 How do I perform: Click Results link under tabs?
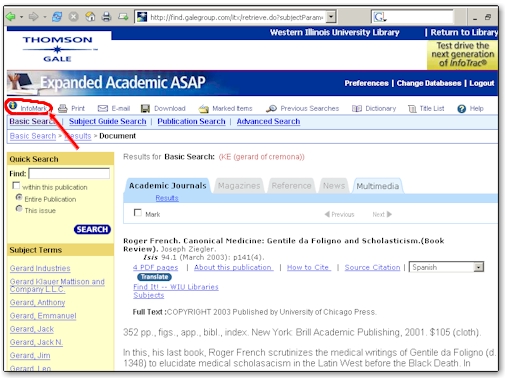tap(167, 198)
